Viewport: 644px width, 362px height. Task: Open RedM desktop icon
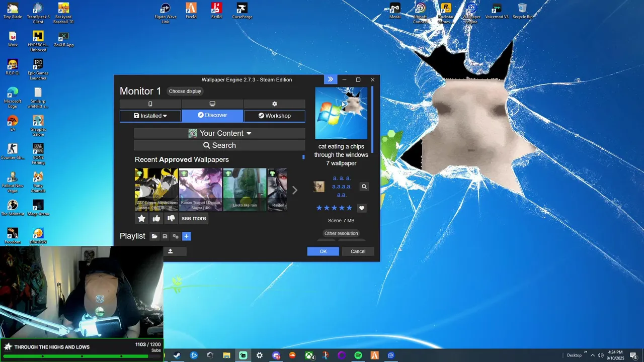[x=216, y=11]
